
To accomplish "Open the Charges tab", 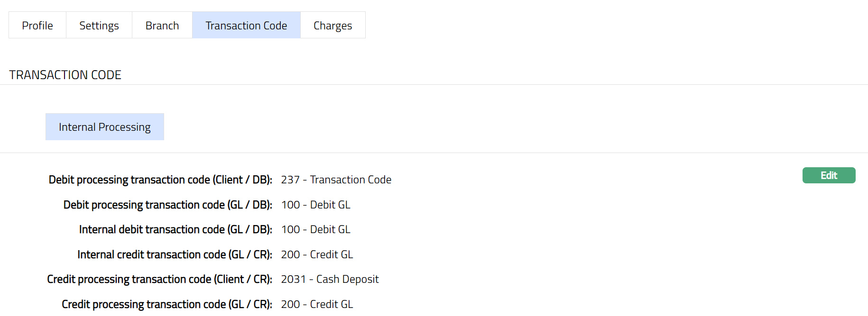I will pyautogui.click(x=332, y=26).
